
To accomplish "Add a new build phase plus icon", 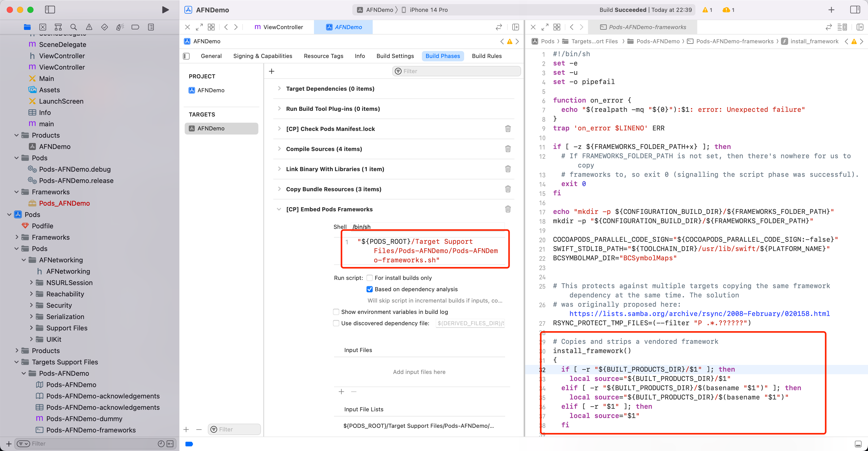I will [271, 71].
